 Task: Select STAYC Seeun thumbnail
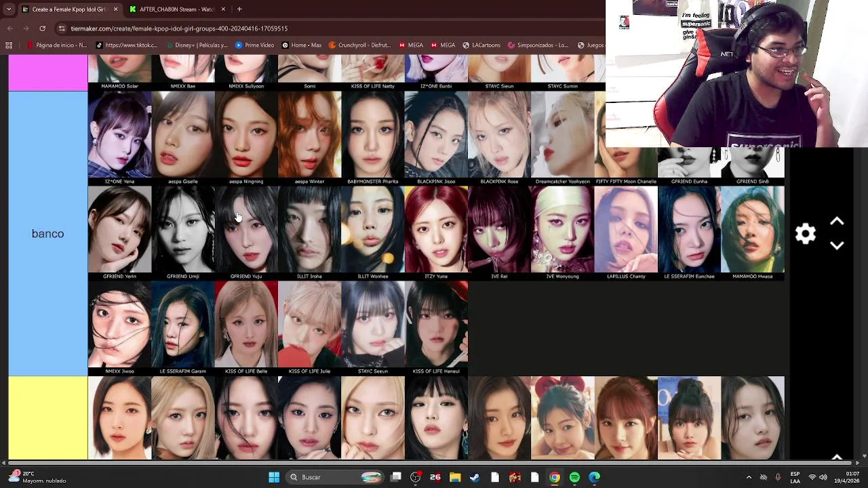[x=372, y=328]
